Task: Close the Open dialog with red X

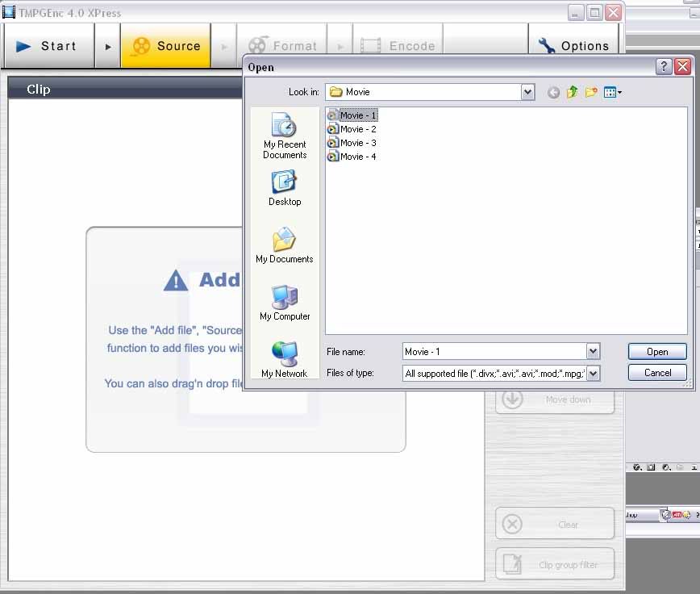Action: 682,67
